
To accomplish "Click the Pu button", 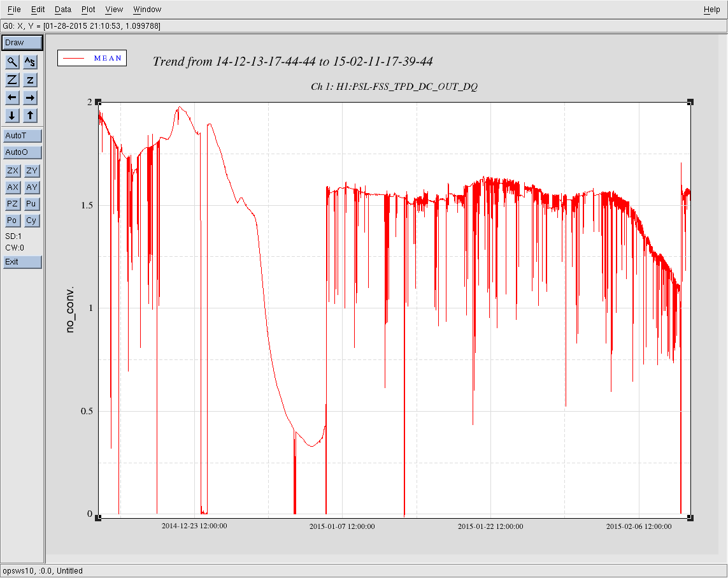I will tap(32, 204).
